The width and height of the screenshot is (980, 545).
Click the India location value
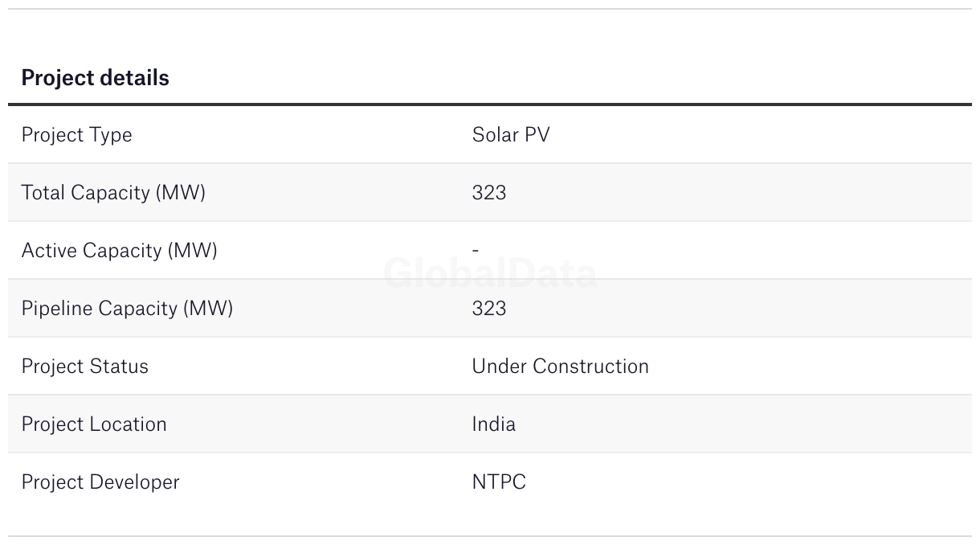point(493,424)
